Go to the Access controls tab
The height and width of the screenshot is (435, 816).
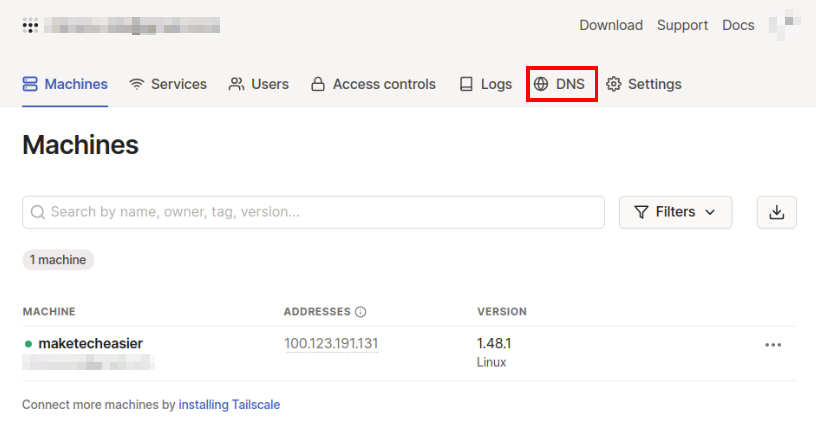pos(373,84)
